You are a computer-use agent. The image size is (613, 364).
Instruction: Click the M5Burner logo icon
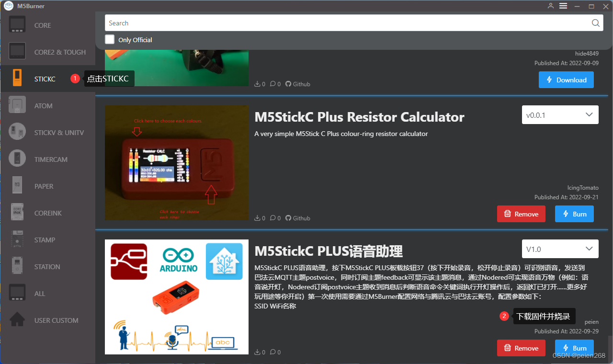pos(9,6)
